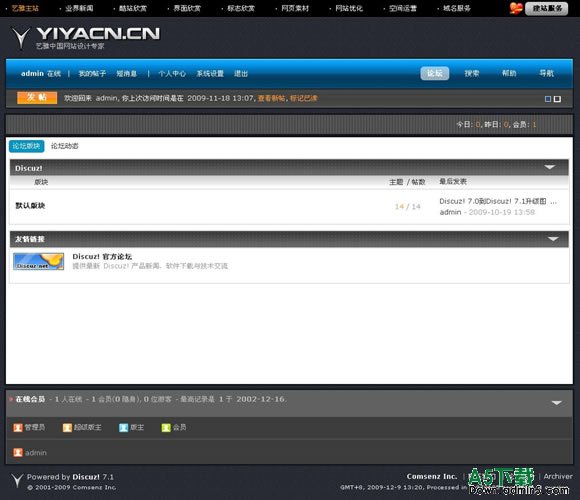Click the 会员: 1 statistic
Screen dimensions: 580x500
click(525, 125)
